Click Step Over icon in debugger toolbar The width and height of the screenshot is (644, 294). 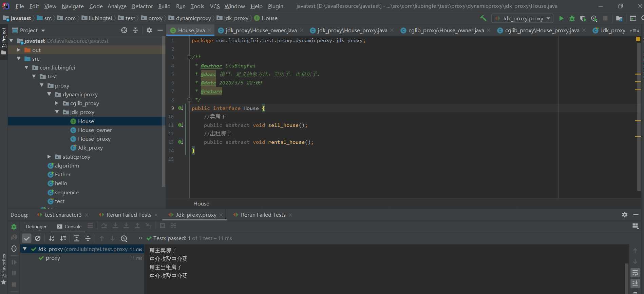pos(104,226)
